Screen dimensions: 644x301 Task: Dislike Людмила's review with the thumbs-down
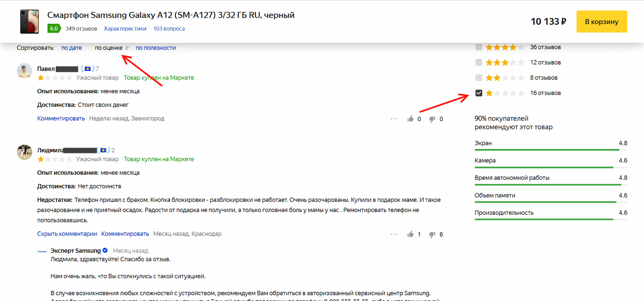coord(432,235)
